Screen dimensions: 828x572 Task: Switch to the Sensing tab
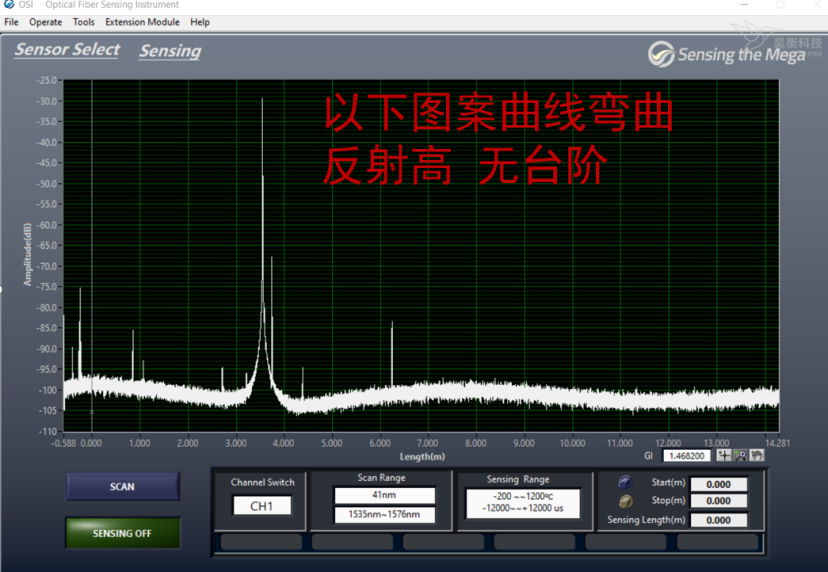170,51
